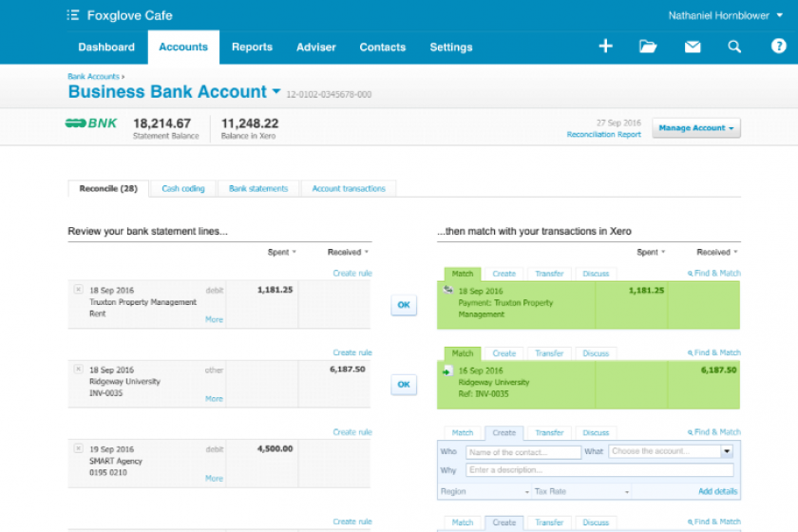Click Create rule above Truxton line
This screenshot has height=532, width=798.
point(352,273)
